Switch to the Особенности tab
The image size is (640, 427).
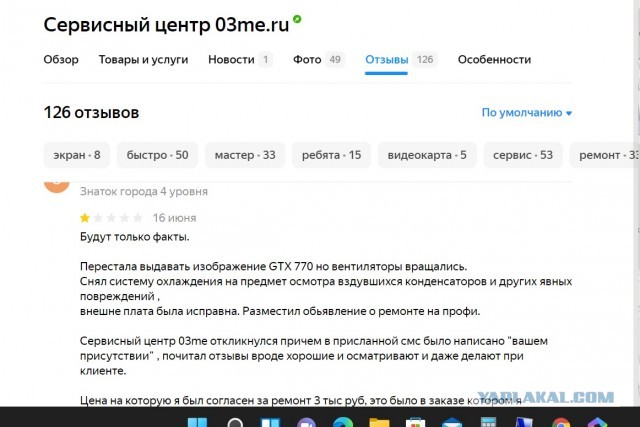coord(494,60)
